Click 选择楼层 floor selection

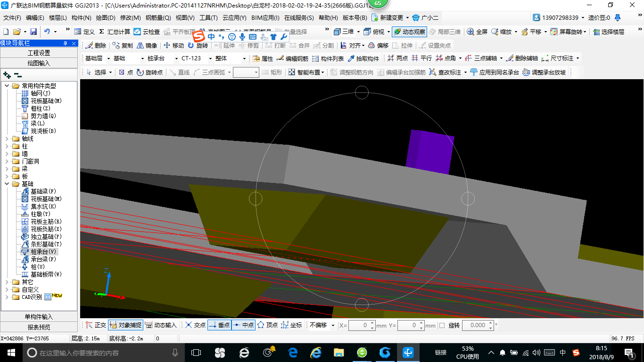coord(609,32)
